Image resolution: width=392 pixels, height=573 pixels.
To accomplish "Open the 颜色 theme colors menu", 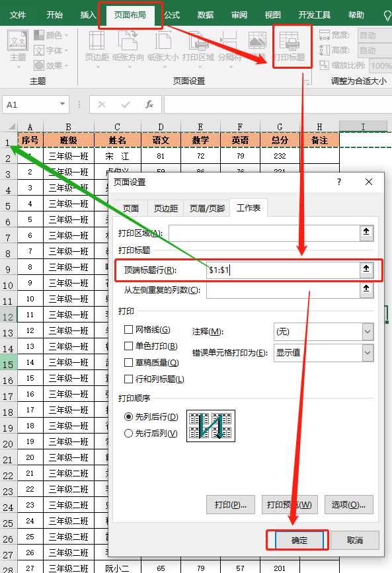I will pos(51,35).
